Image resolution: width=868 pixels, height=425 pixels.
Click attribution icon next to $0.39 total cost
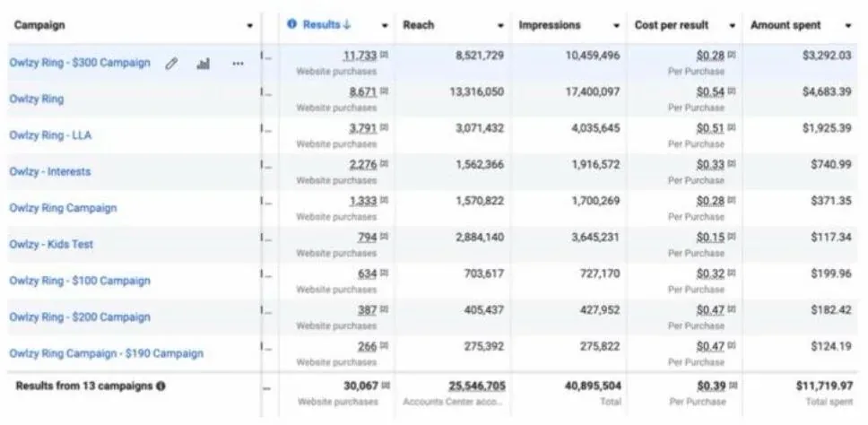pos(733,386)
